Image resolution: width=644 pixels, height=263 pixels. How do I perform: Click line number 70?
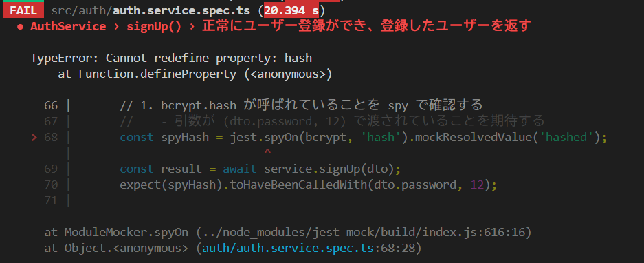coord(51,185)
